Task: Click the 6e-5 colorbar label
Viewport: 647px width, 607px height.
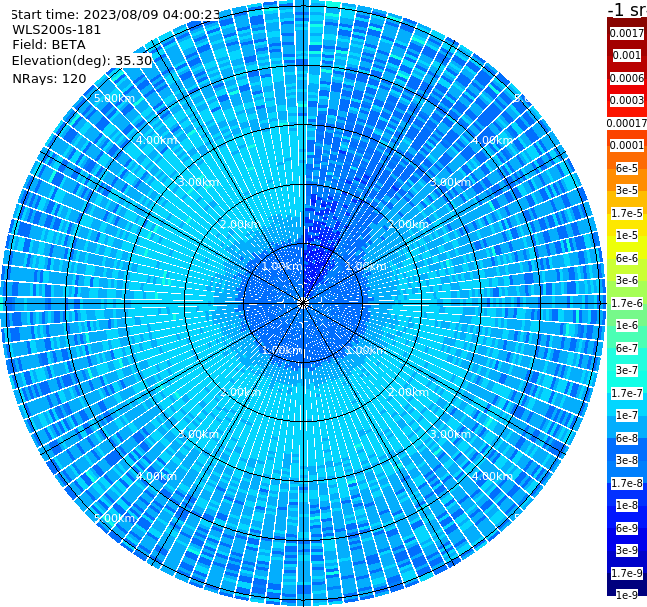Action: [627, 168]
